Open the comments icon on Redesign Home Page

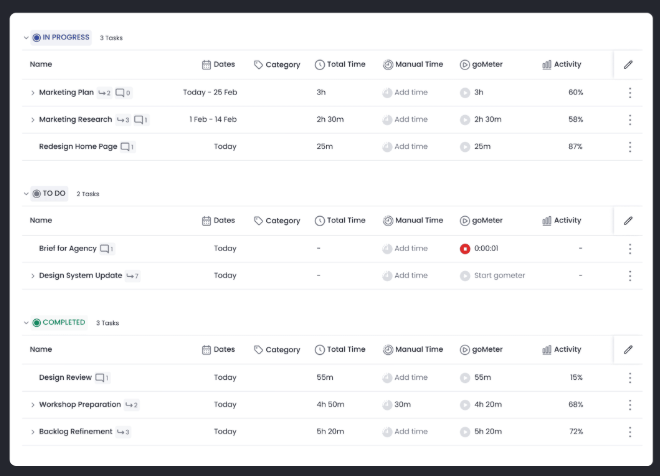pyautogui.click(x=126, y=147)
